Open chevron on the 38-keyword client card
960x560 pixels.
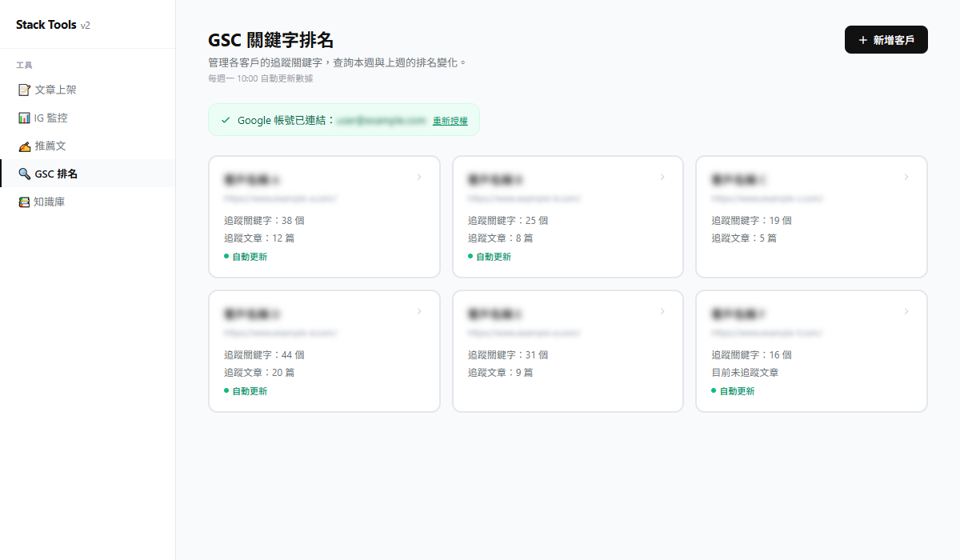coord(419,177)
